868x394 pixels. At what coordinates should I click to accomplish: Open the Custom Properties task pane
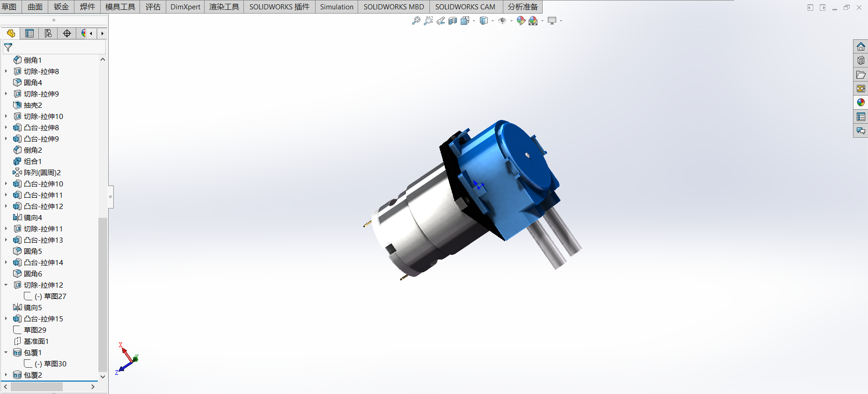tap(861, 117)
